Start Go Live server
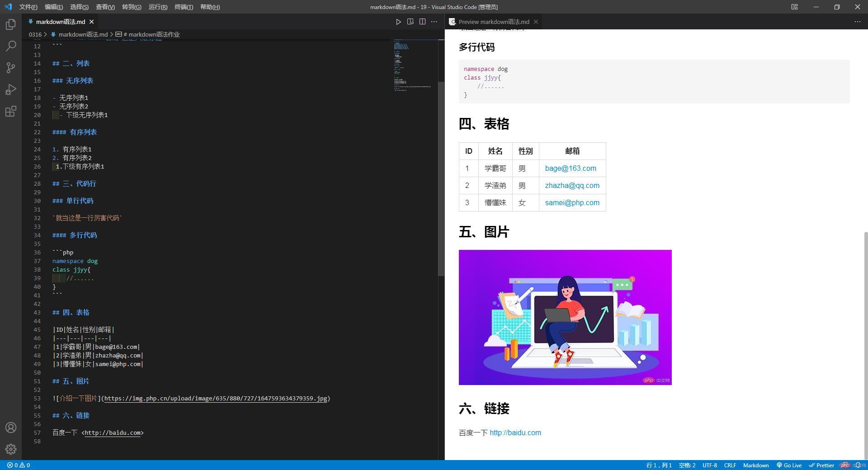This screenshot has width=868, height=470. coord(789,465)
